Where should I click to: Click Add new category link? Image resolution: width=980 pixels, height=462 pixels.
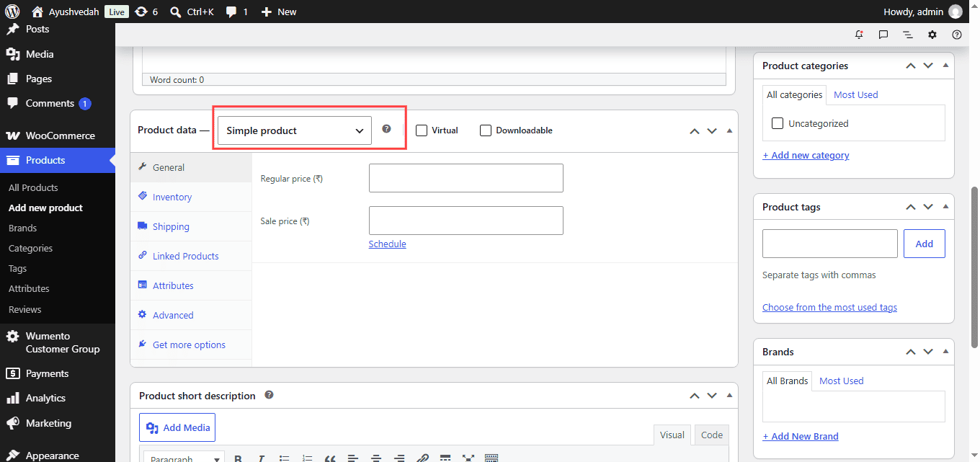[806, 155]
